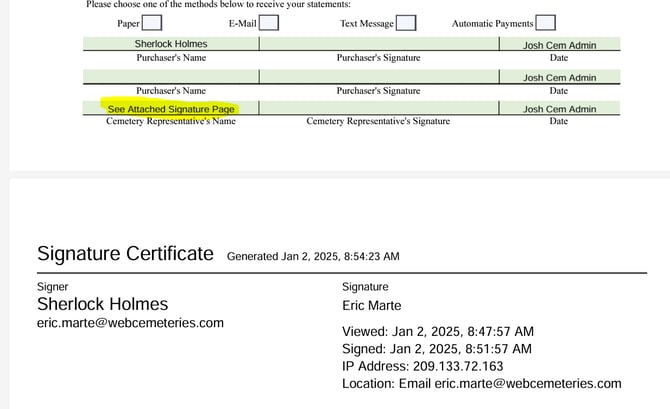Click the empty second purchaser name field
This screenshot has height=409, width=670.
(170, 77)
